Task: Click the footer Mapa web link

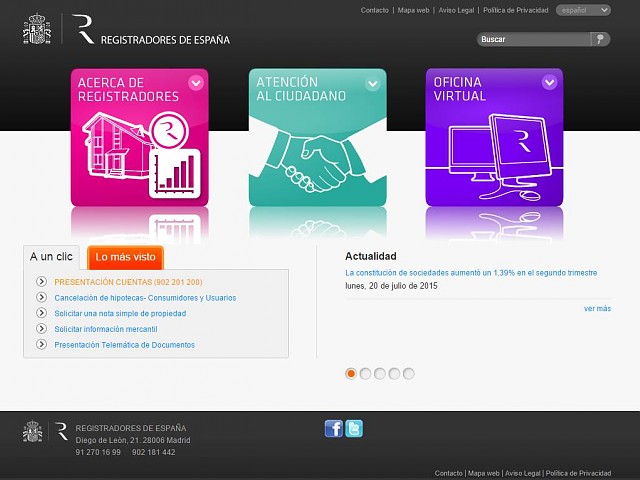Action: coord(483,473)
